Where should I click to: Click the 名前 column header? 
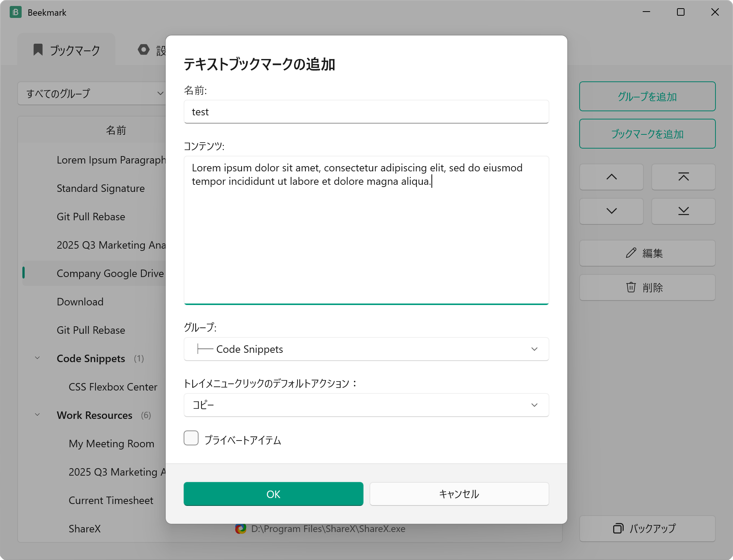coord(116,130)
